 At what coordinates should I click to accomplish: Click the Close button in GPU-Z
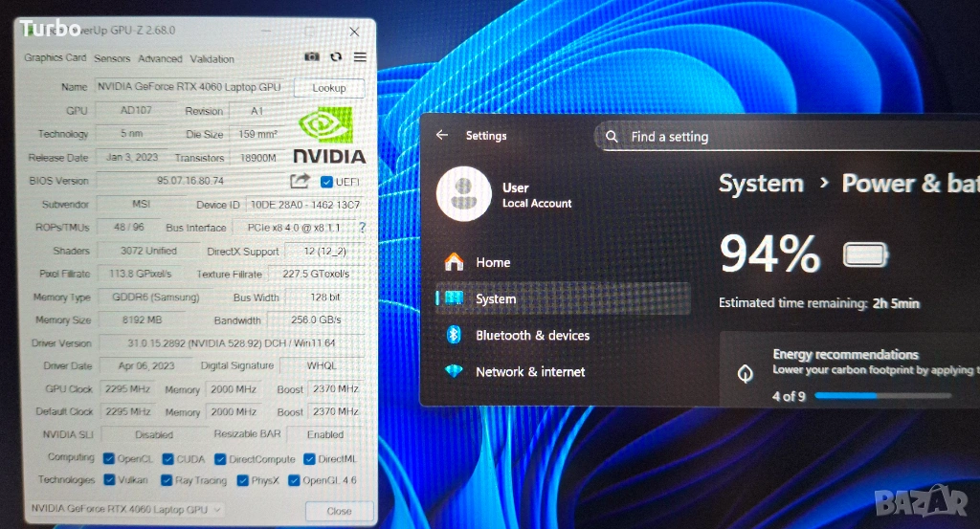[x=339, y=511]
